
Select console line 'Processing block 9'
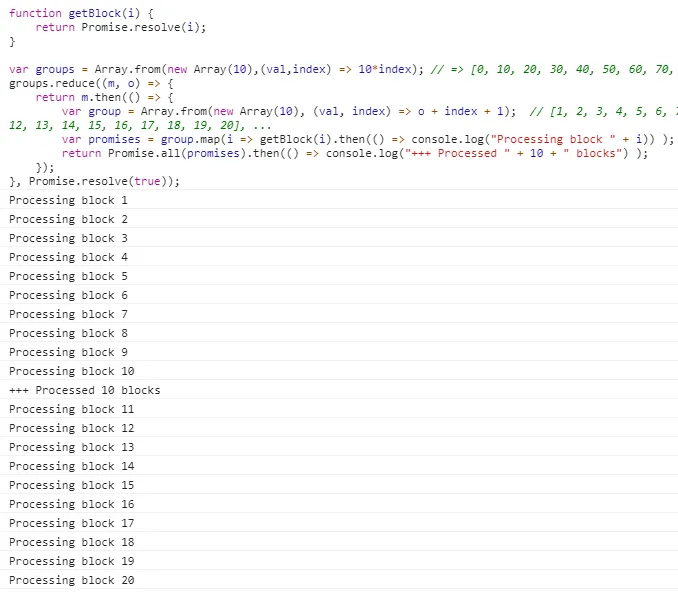point(339,352)
